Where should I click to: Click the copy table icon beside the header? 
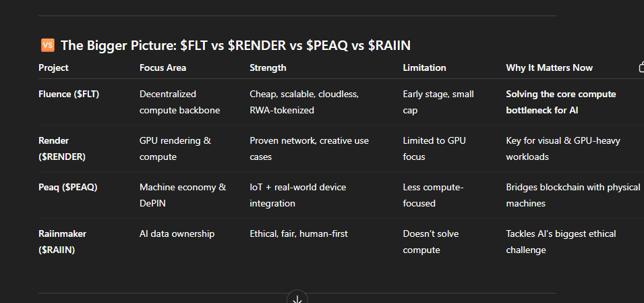(641, 67)
